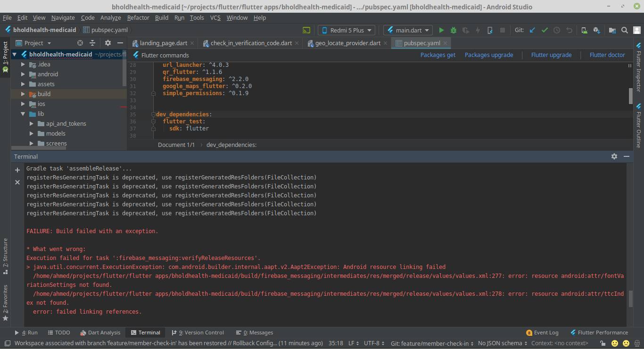Image resolution: width=644 pixels, height=349 pixels.
Task: Open the main.dart run configuration dropdown
Action: 408,30
